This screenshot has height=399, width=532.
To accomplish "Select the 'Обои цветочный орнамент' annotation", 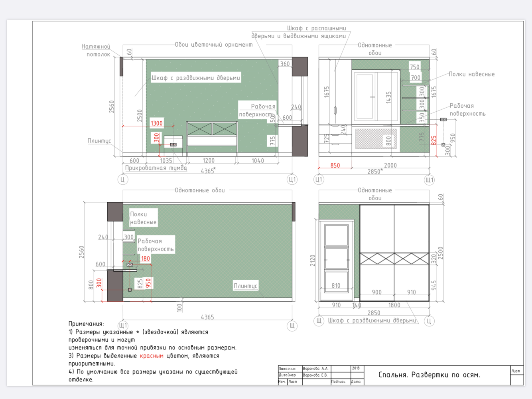I will pos(213,45).
